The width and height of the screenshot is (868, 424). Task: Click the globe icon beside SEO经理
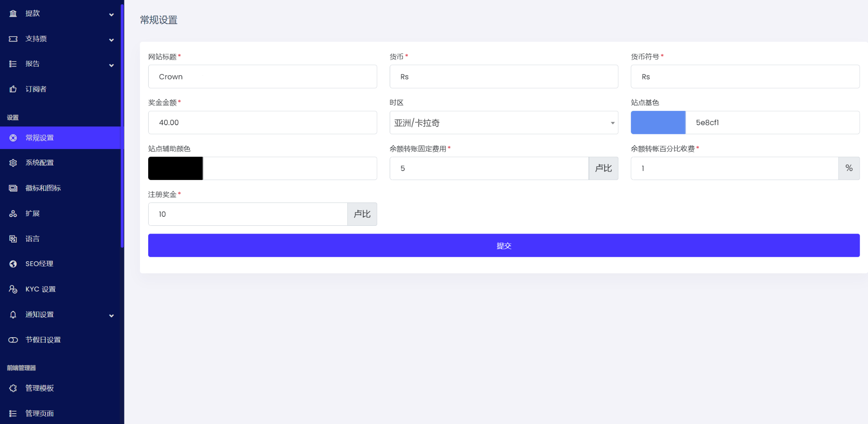(13, 264)
